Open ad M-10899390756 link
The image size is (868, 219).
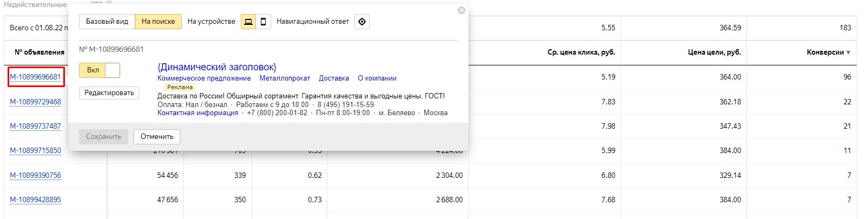point(36,175)
